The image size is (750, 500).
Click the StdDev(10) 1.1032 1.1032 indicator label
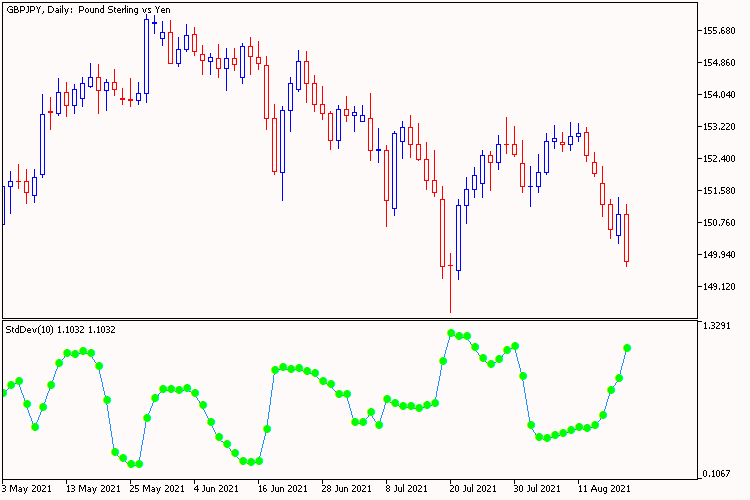click(x=60, y=330)
